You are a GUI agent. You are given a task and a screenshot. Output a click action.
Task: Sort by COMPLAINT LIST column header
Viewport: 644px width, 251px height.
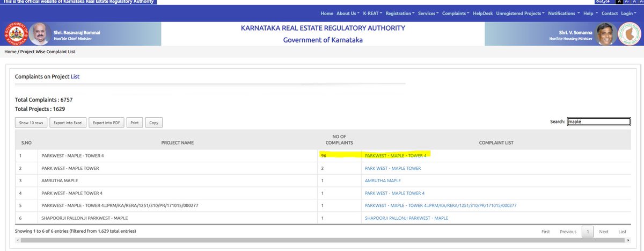coord(496,142)
